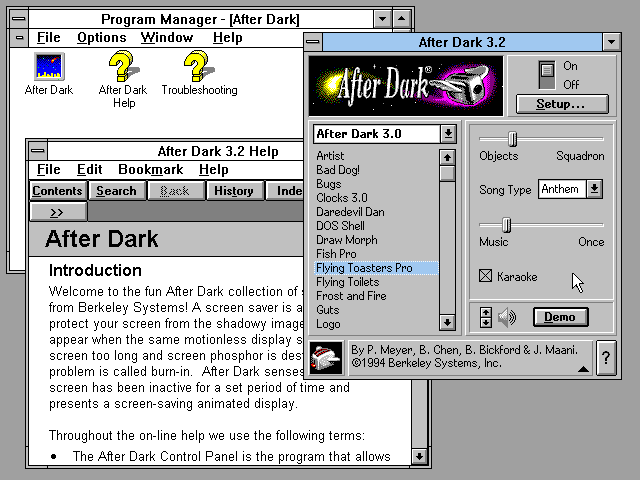Click the Objects to Squadron slider

(x=541, y=139)
